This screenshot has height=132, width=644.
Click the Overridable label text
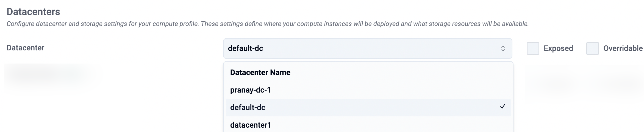623,48
